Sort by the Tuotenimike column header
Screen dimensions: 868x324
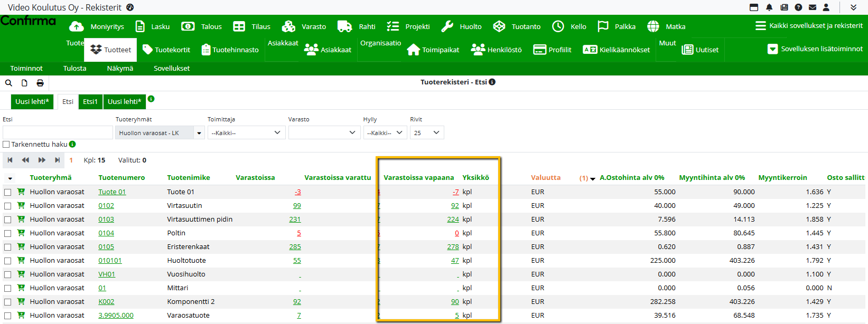(x=189, y=178)
